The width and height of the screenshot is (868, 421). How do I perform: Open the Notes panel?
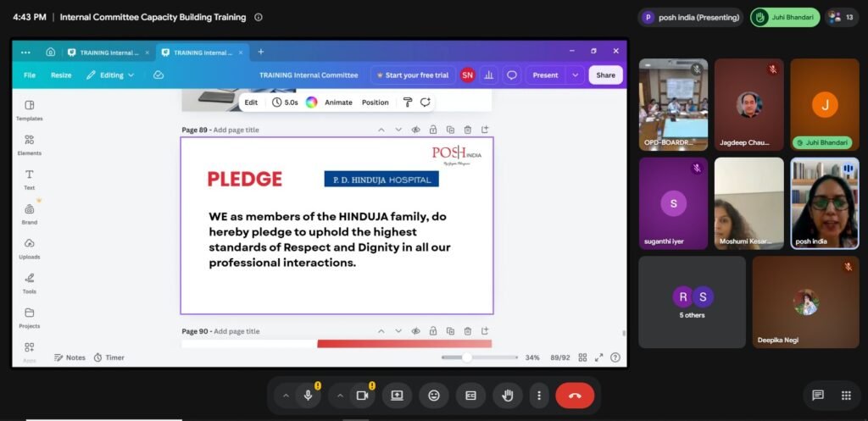coord(70,357)
